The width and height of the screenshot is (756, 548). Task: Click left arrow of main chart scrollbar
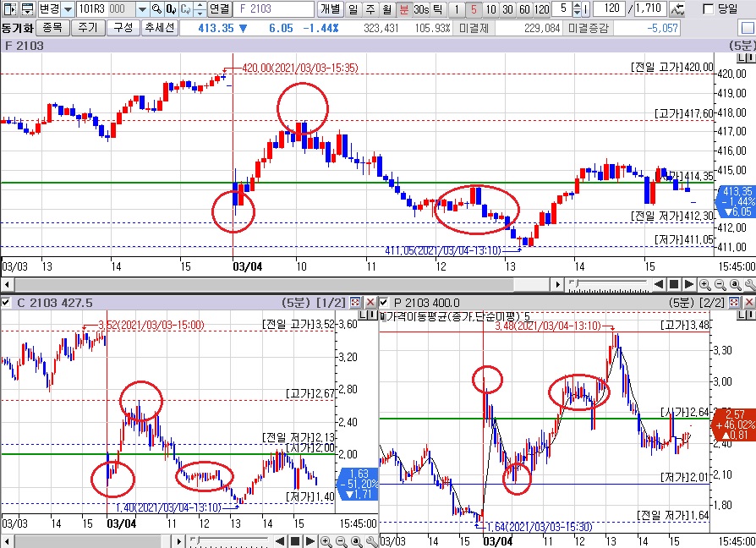click(x=6, y=284)
